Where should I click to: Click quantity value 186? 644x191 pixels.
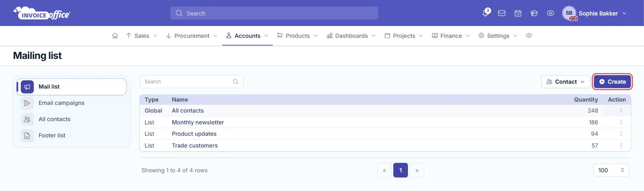(594, 122)
